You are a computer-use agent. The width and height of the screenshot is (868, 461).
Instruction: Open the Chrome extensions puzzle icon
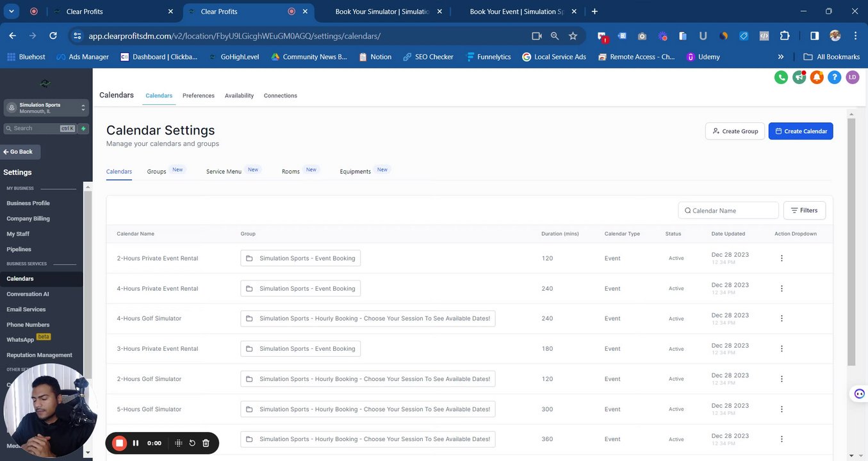tap(785, 36)
